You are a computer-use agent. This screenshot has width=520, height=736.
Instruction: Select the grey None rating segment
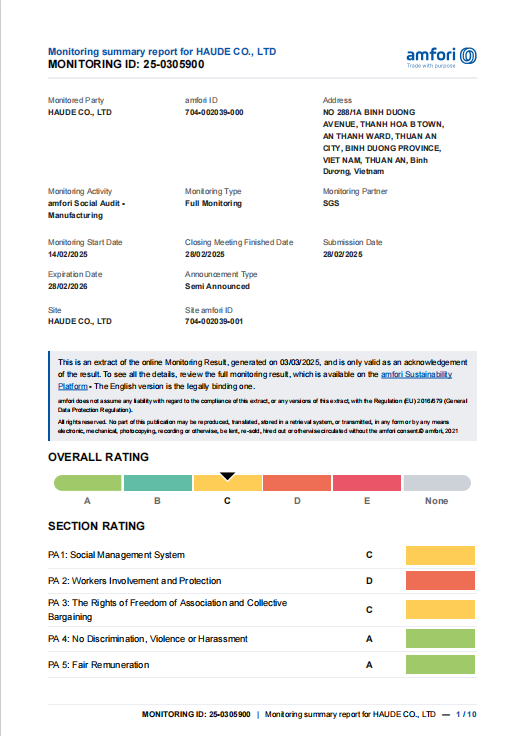point(437,483)
